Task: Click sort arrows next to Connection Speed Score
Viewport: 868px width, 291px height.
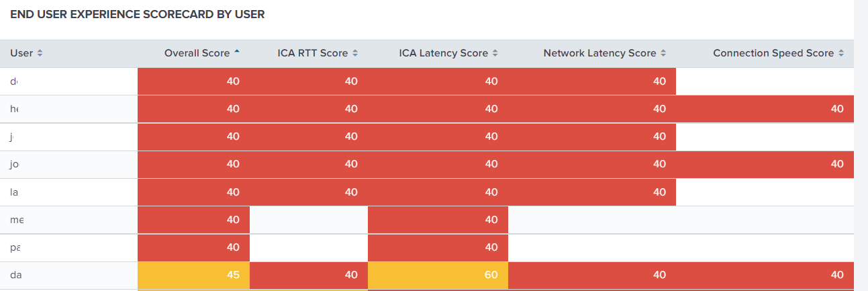Action: [x=841, y=54]
